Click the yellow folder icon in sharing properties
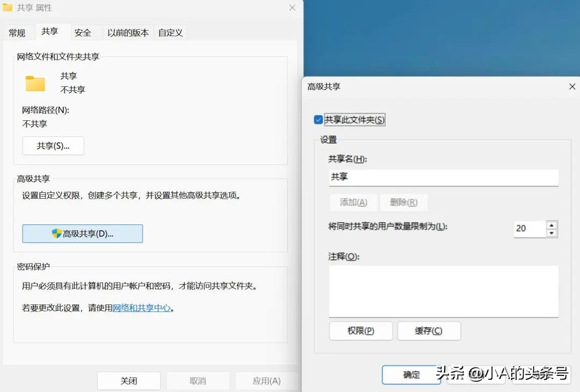The height and width of the screenshot is (392, 580). [34, 83]
